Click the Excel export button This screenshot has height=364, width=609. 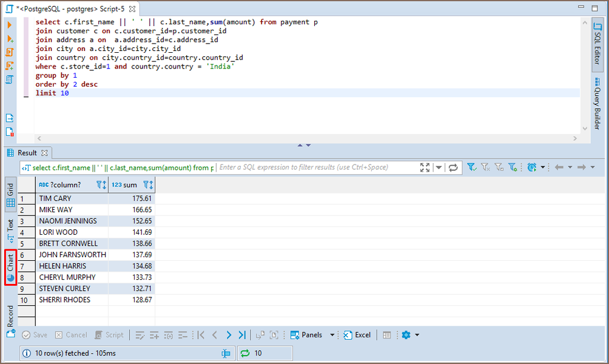tap(357, 335)
